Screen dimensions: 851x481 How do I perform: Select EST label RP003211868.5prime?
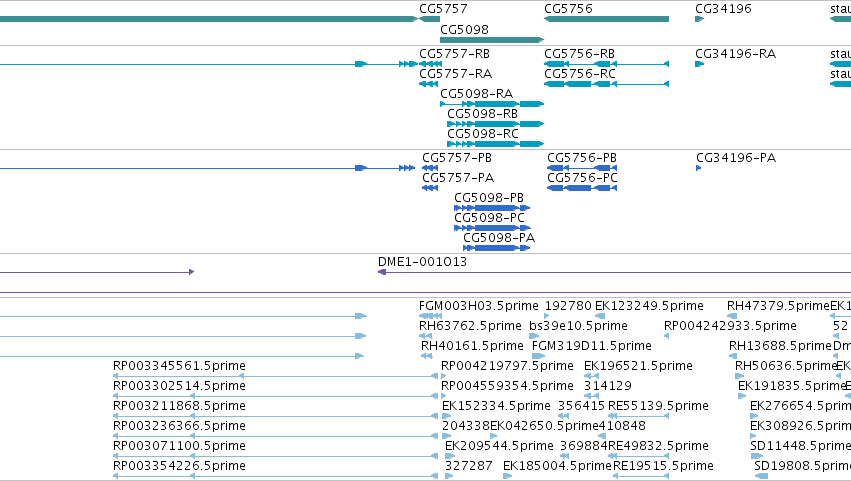click(179, 407)
